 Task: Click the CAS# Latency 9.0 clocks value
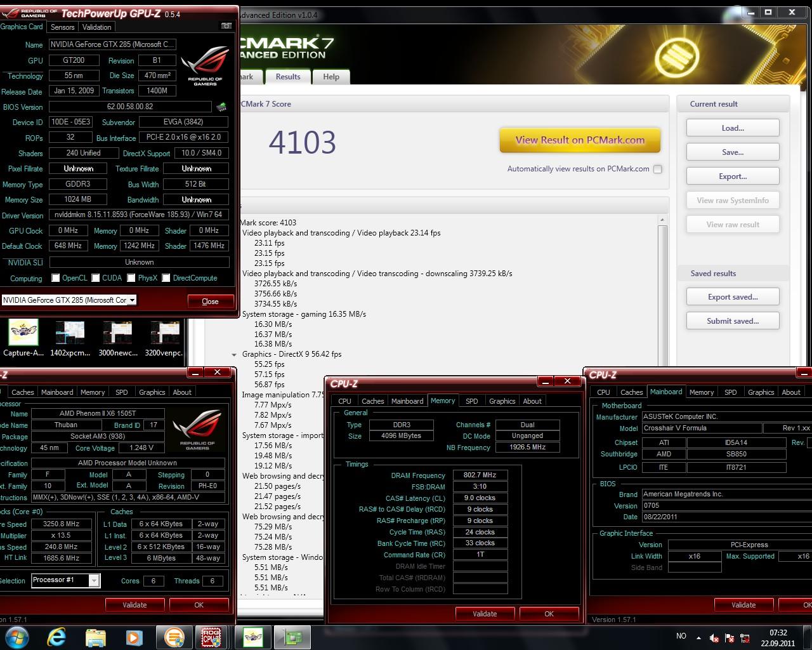[480, 498]
